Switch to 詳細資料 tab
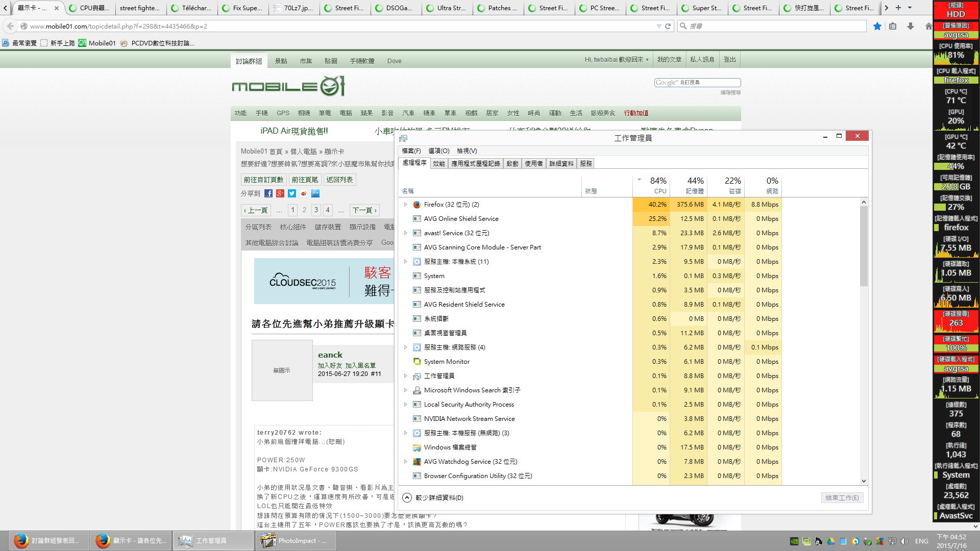Screen dimensions: 980x551 [561, 164]
